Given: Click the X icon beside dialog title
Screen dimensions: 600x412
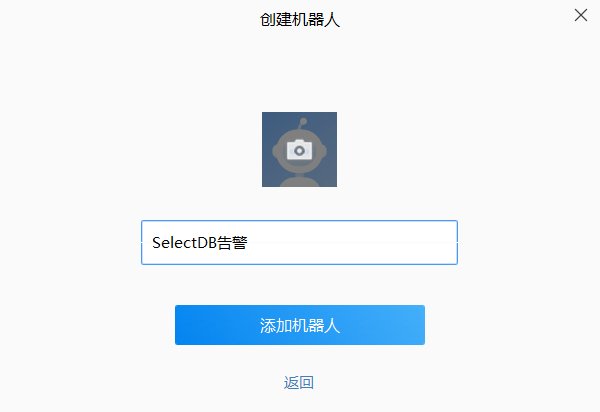Looking at the screenshot, I should [580, 15].
